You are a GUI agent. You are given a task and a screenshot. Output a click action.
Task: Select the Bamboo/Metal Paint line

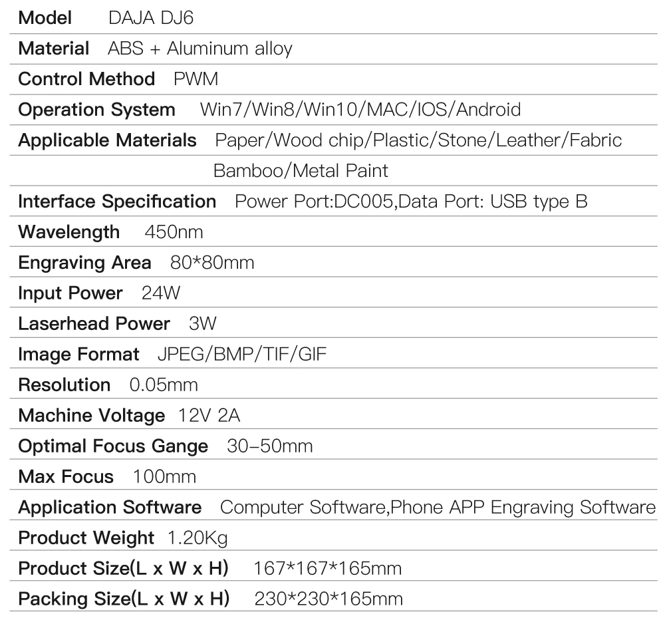point(301,171)
